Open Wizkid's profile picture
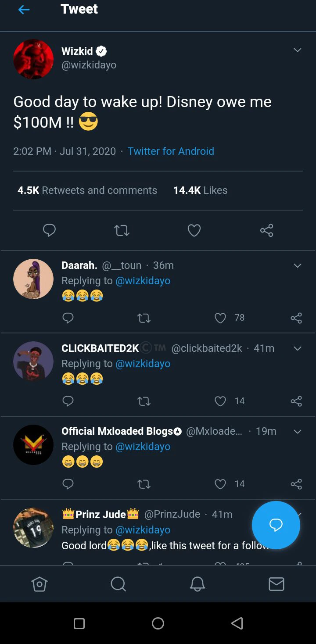 click(33, 59)
